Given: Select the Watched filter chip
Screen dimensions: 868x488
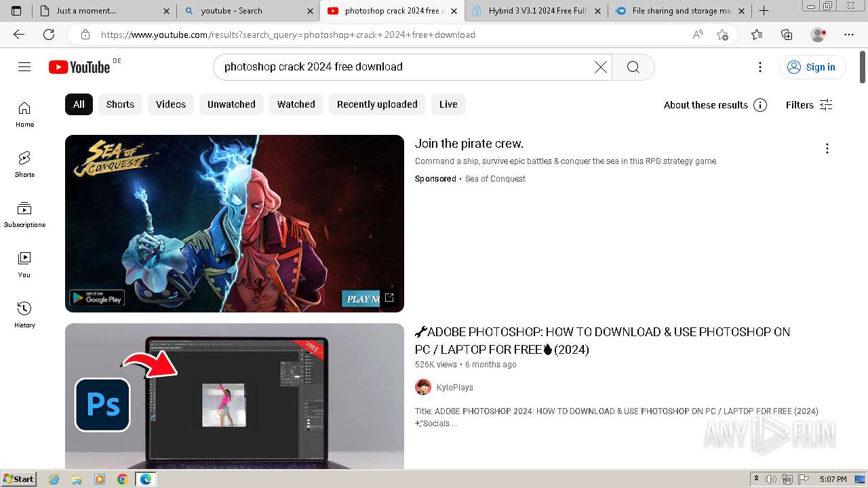Looking at the screenshot, I should (x=296, y=104).
